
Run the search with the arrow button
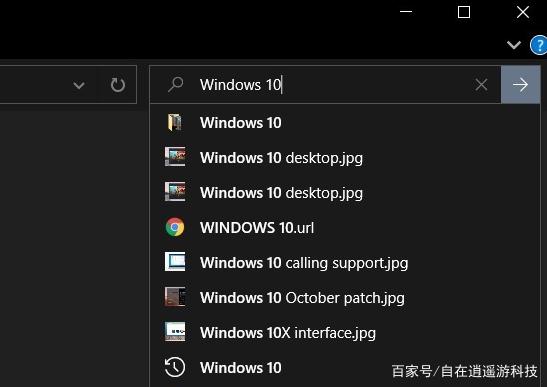(520, 84)
